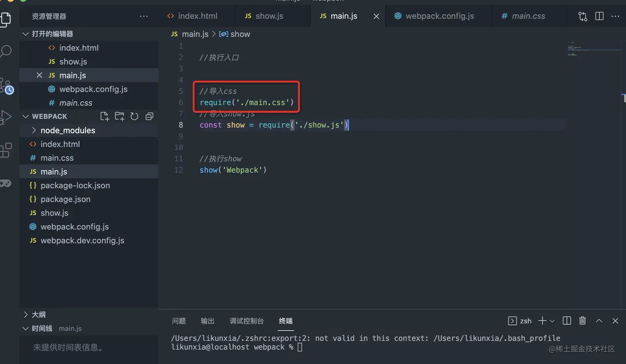The width and height of the screenshot is (626, 364).
Task: Collapse the WEBPACK folder section
Action: (26, 116)
